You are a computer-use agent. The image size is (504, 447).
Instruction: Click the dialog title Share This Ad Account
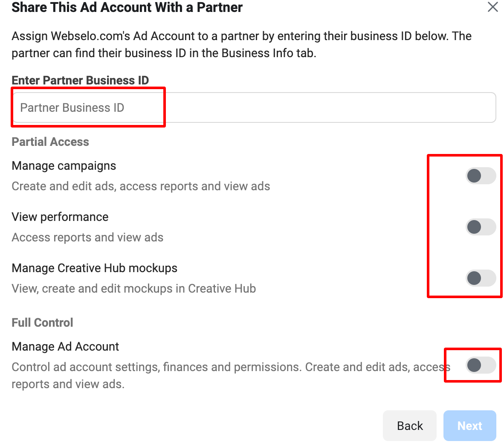[127, 8]
